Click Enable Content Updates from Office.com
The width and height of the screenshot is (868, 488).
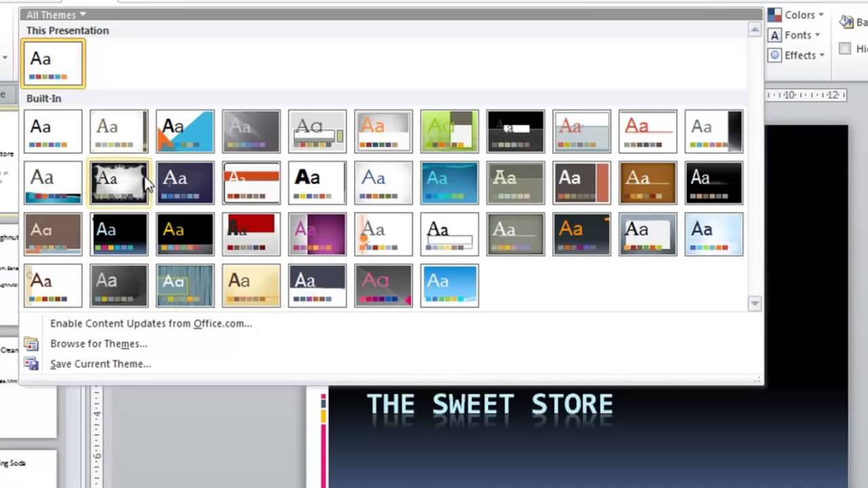151,323
